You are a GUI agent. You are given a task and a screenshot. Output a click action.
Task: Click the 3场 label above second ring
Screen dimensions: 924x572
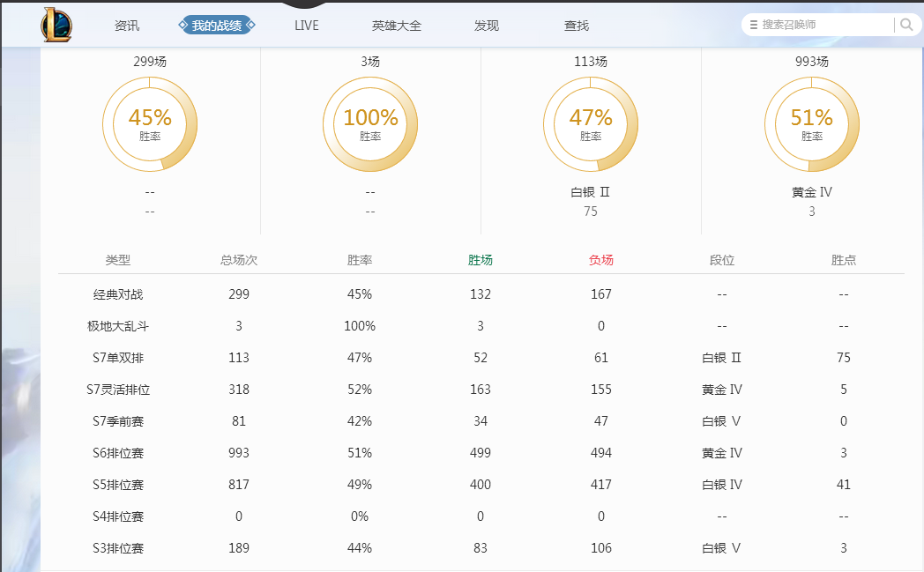(x=370, y=62)
